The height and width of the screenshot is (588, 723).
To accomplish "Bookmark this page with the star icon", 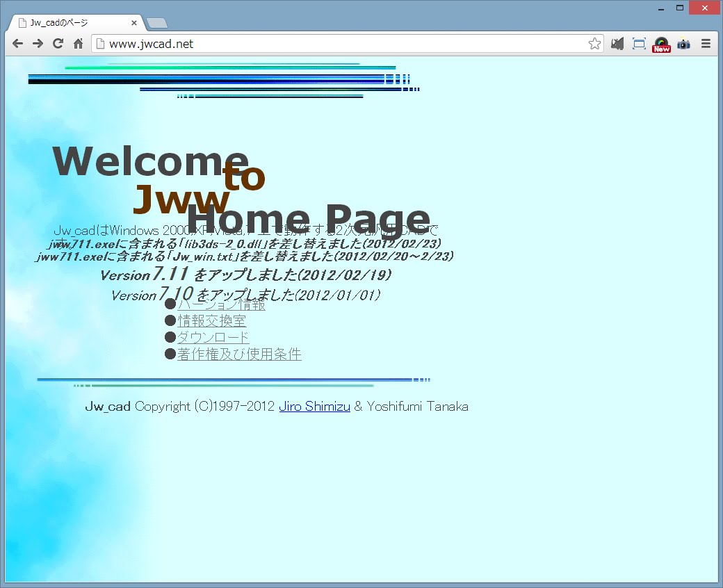I will [x=594, y=44].
